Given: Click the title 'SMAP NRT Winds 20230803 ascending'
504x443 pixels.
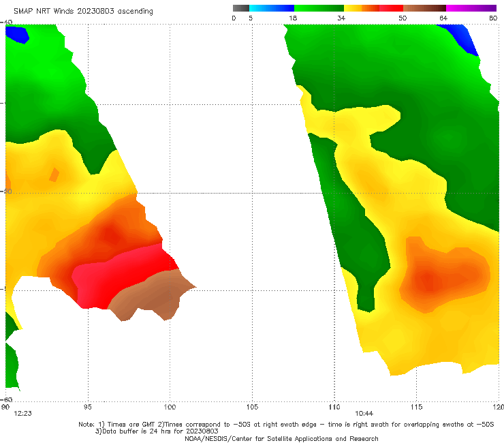Looking at the screenshot, I should click(83, 12).
